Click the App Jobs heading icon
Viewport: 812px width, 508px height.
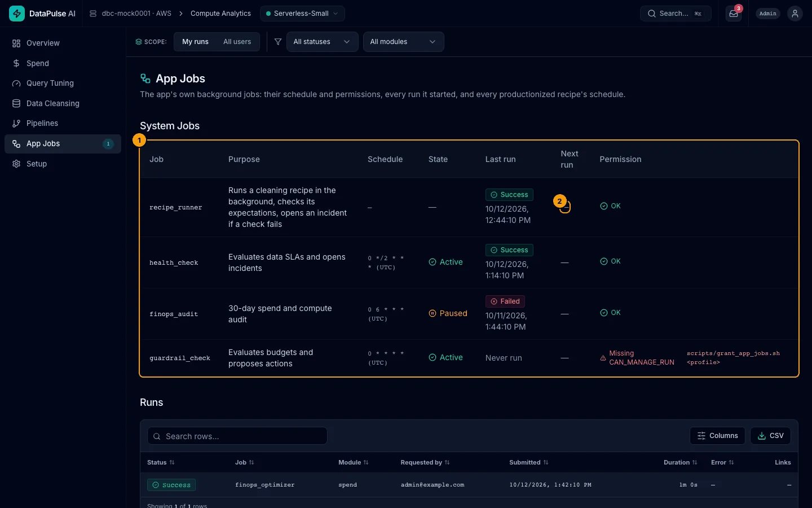(145, 78)
